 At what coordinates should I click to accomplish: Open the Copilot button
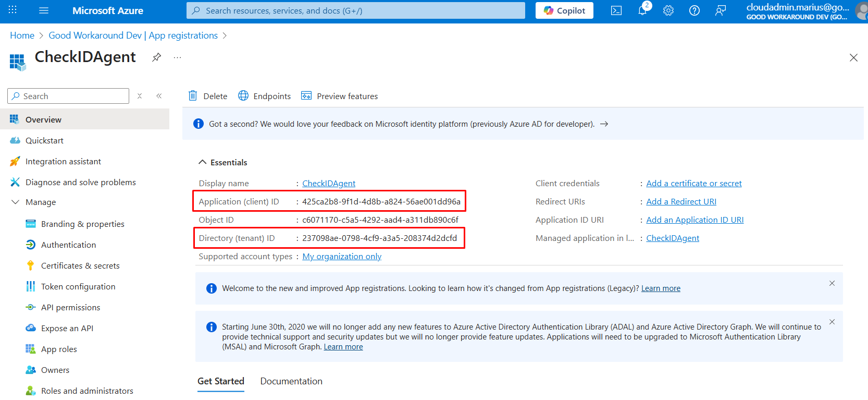coord(564,10)
